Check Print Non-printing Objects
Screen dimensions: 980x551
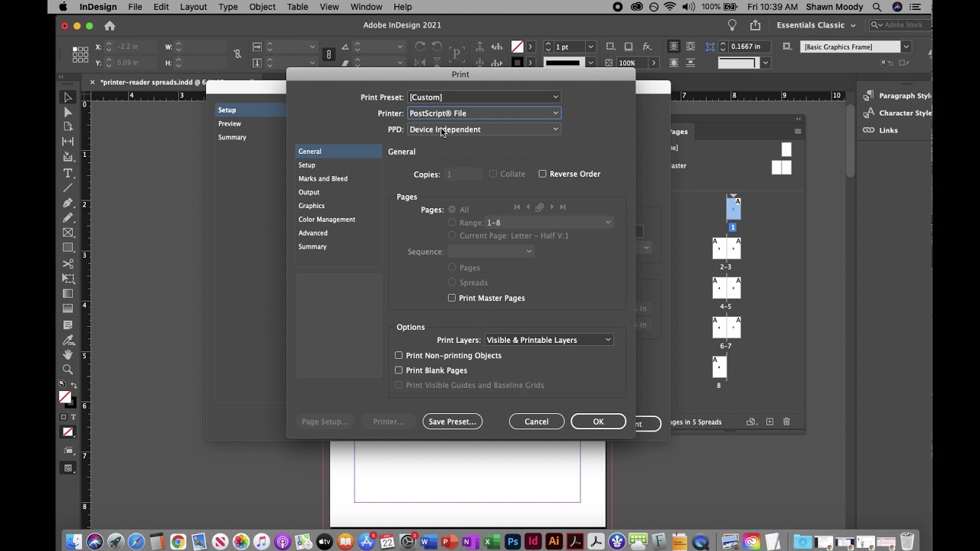[399, 355]
